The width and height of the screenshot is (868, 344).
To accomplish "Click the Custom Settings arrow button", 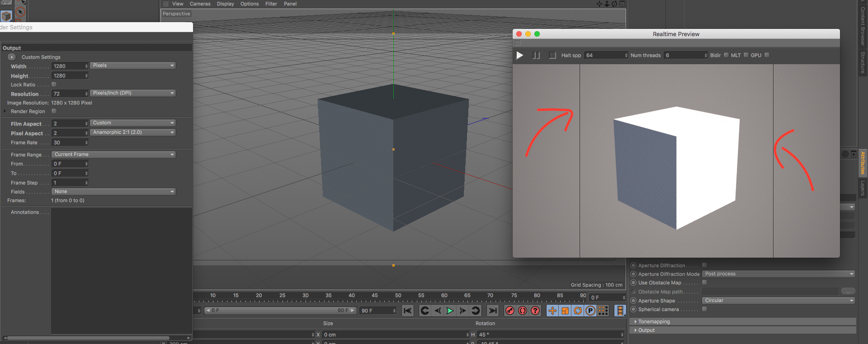I will [12, 57].
